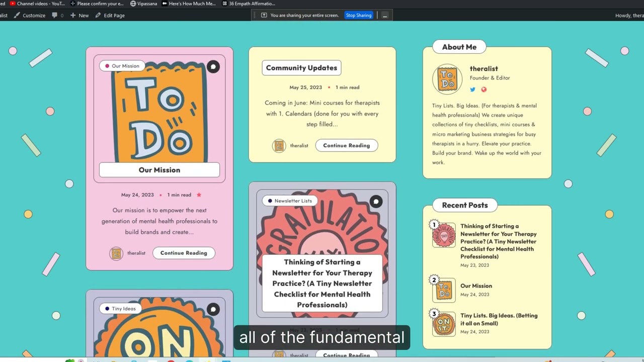Screen dimensions: 644x362
Task: Click Continue Reading on Our Mission card
Action: click(184, 253)
